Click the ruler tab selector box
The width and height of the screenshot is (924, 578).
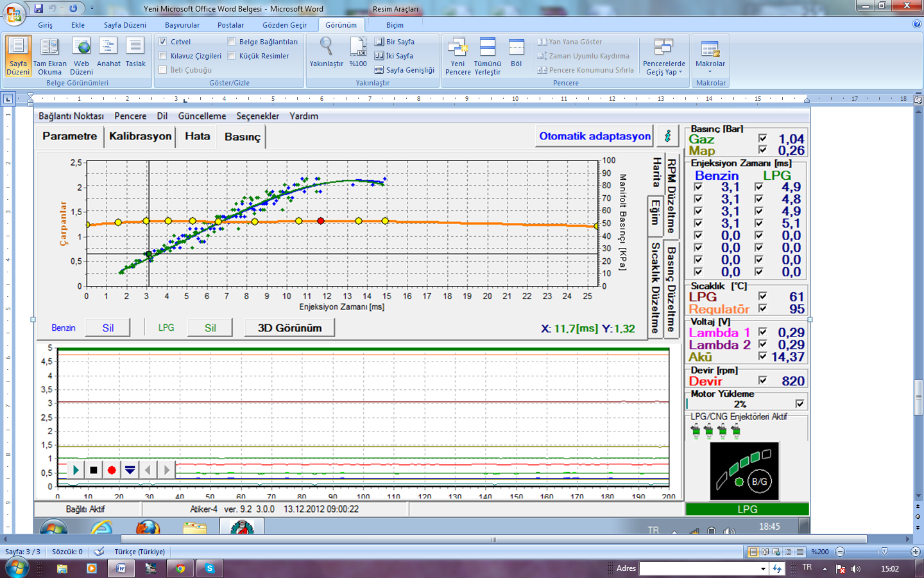(x=8, y=99)
